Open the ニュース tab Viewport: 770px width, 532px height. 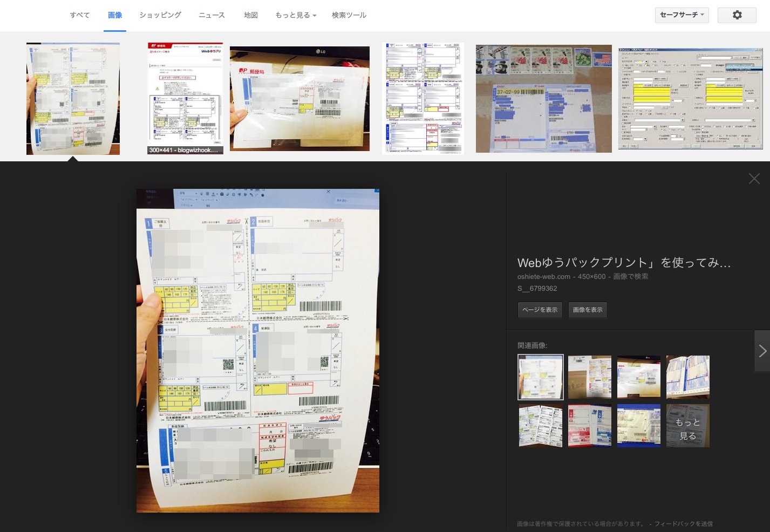pyautogui.click(x=212, y=15)
